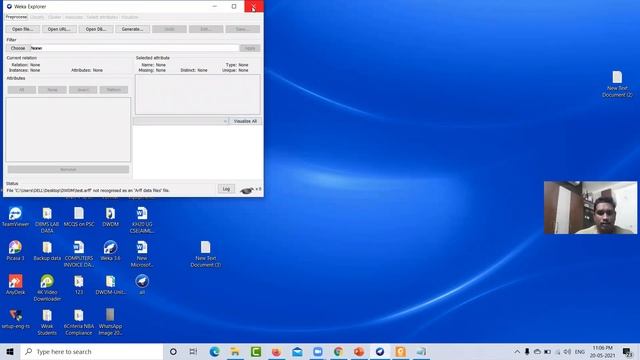This screenshot has width=640, height=360.
Task: Select the Backup data folder
Action: (x=47, y=251)
